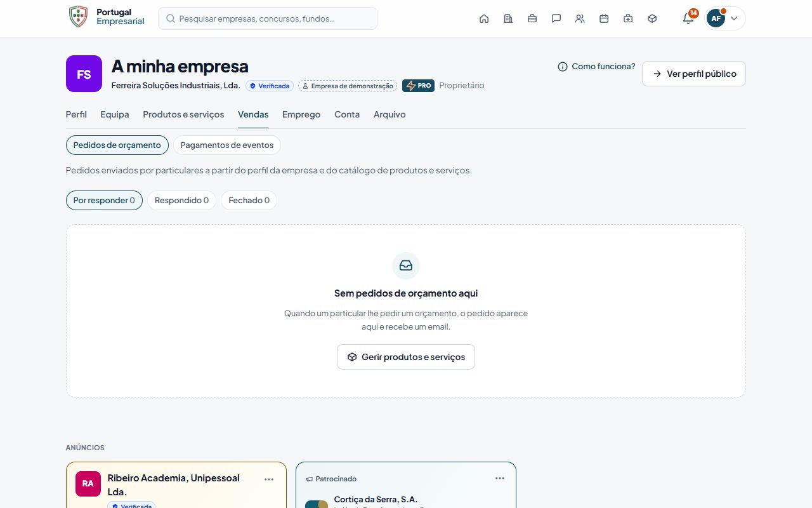Open the Emprego tab
812x508 pixels.
tap(301, 114)
